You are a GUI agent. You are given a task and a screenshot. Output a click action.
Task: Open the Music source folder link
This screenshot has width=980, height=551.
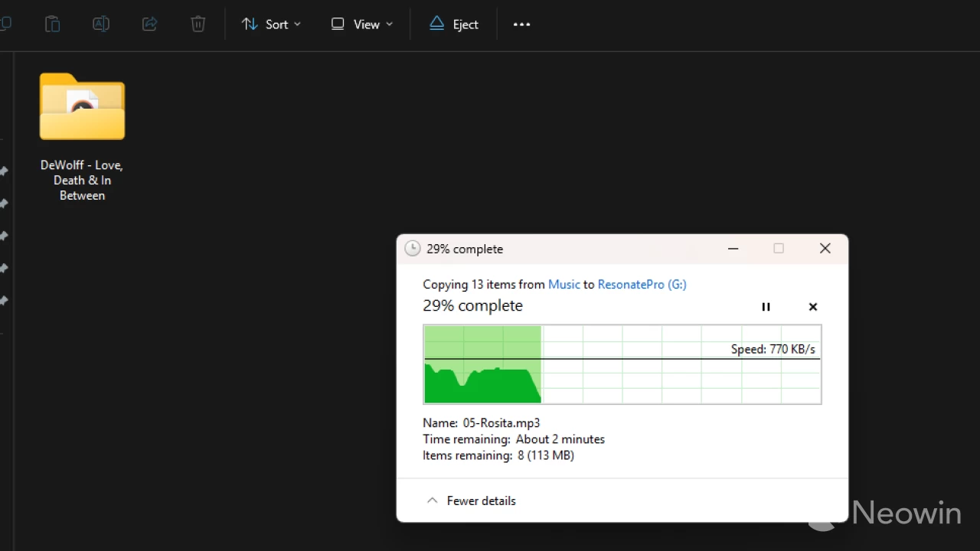[563, 284]
